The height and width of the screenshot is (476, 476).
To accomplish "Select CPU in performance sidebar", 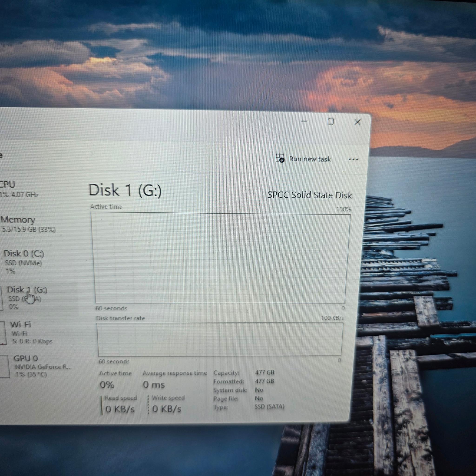I will (x=20, y=189).
